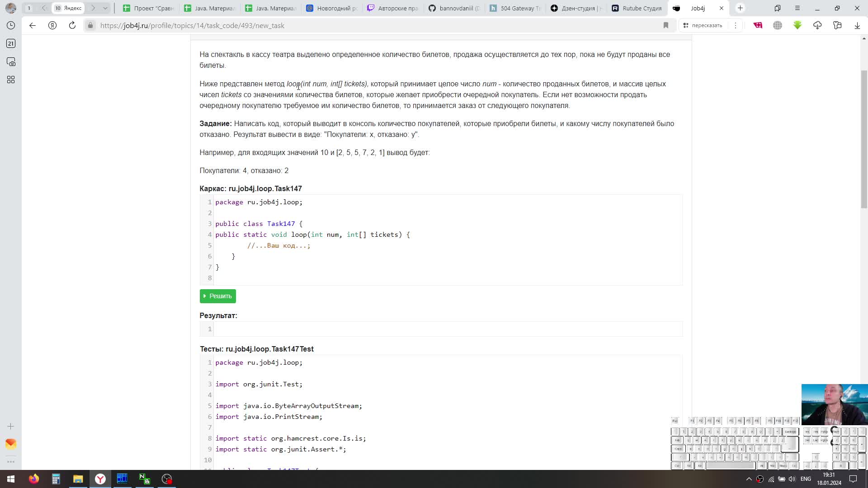Viewport: 868px width, 488px height.
Task: Open the browser history clock icon
Action: (11, 25)
